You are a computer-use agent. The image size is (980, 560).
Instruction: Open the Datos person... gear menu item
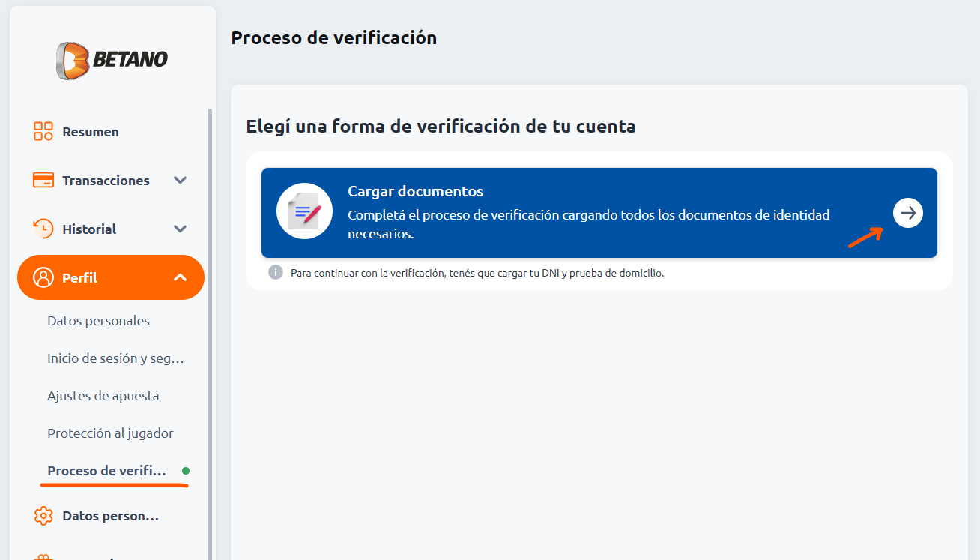point(111,516)
